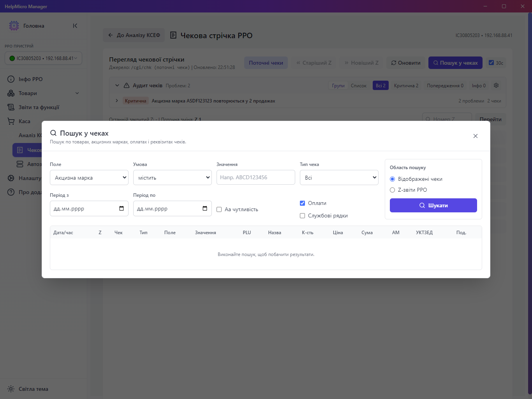This screenshot has height=399, width=532.
Task: Click the Про додаток question icon
Action: (11, 192)
